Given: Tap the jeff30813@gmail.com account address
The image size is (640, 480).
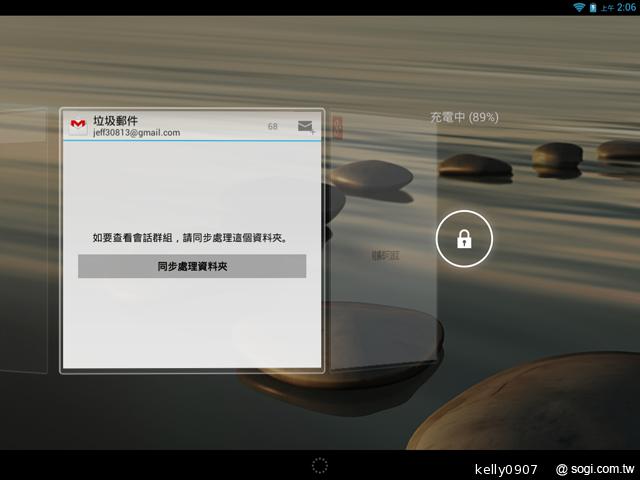Looking at the screenshot, I should (x=136, y=133).
